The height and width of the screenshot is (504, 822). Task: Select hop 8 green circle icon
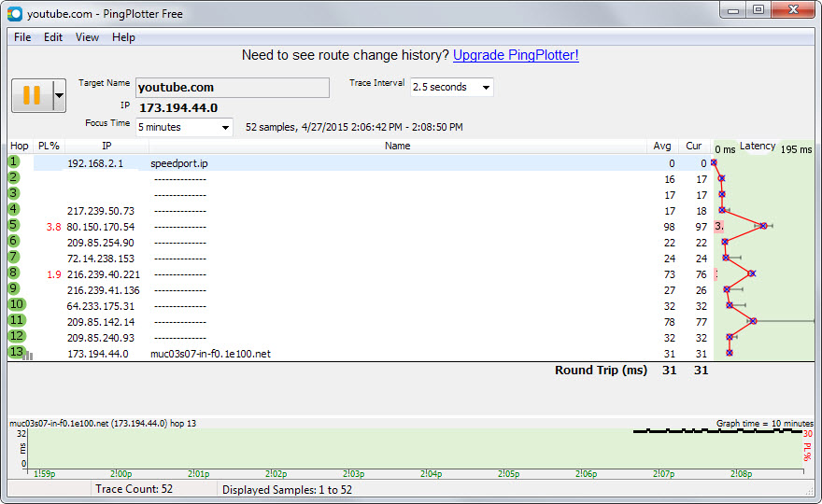point(14,273)
